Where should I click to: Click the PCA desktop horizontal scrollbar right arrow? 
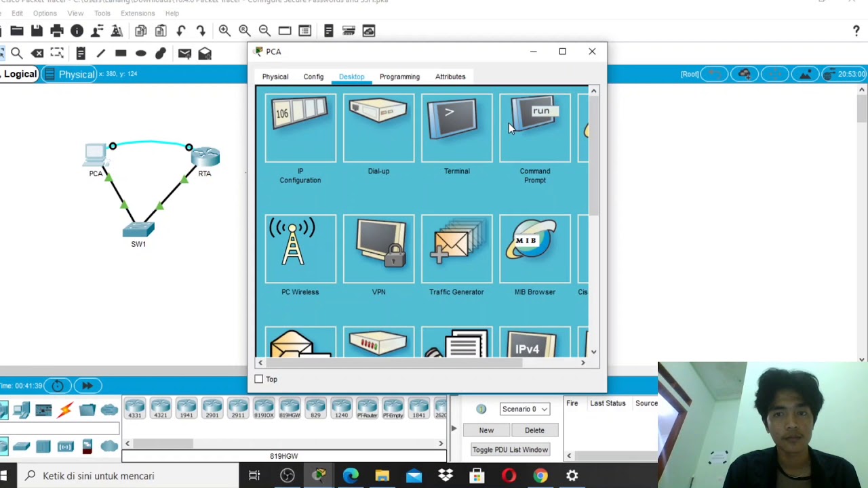[x=583, y=363]
